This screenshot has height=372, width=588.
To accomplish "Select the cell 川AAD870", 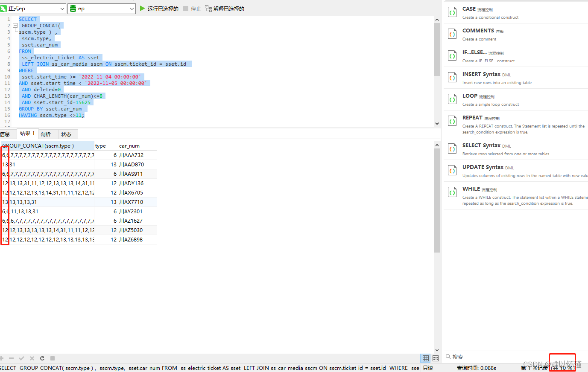I will pos(137,165).
